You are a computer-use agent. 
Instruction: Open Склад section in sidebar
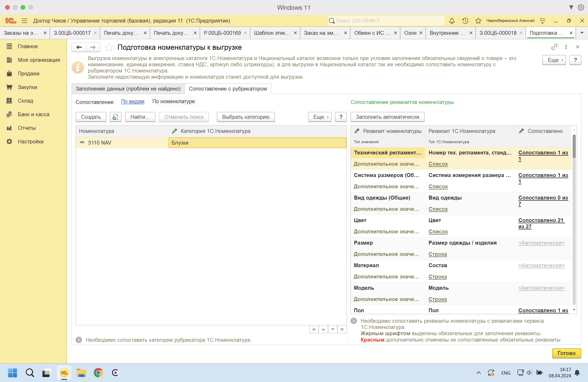25,101
